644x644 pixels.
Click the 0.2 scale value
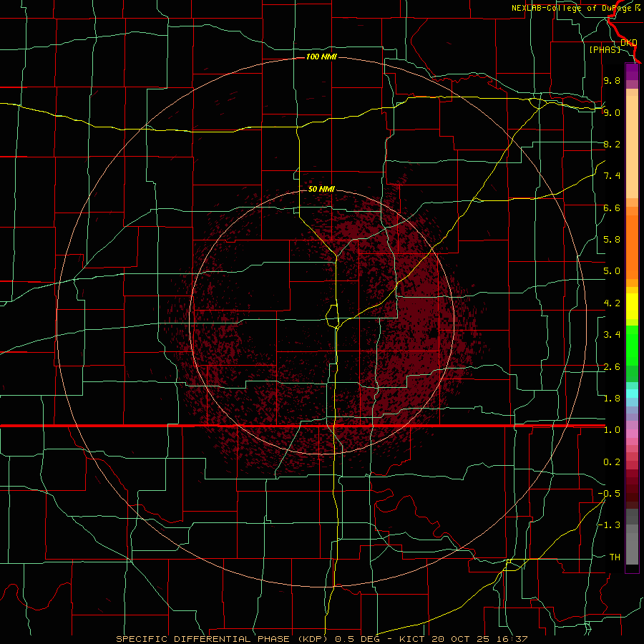pos(612,462)
